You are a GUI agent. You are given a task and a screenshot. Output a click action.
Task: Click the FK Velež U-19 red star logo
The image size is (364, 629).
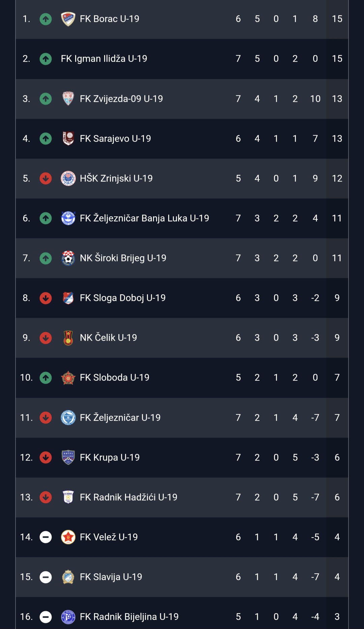click(x=68, y=537)
